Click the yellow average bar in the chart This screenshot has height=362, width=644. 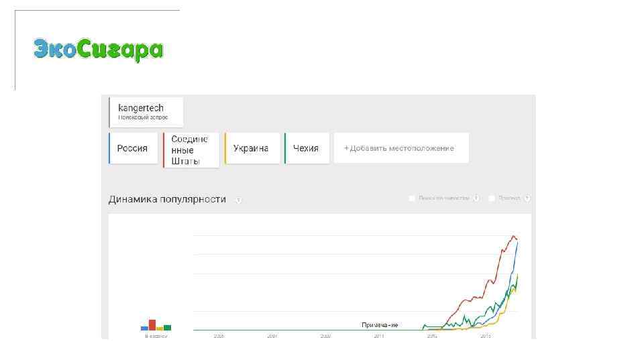coord(160,328)
